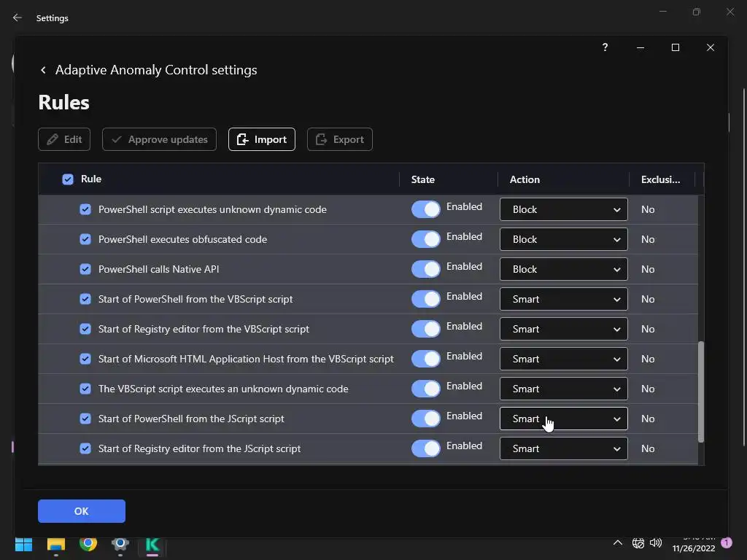The width and height of the screenshot is (747, 560).
Task: Click the Settings back arrow at top left
Action: (x=18, y=17)
